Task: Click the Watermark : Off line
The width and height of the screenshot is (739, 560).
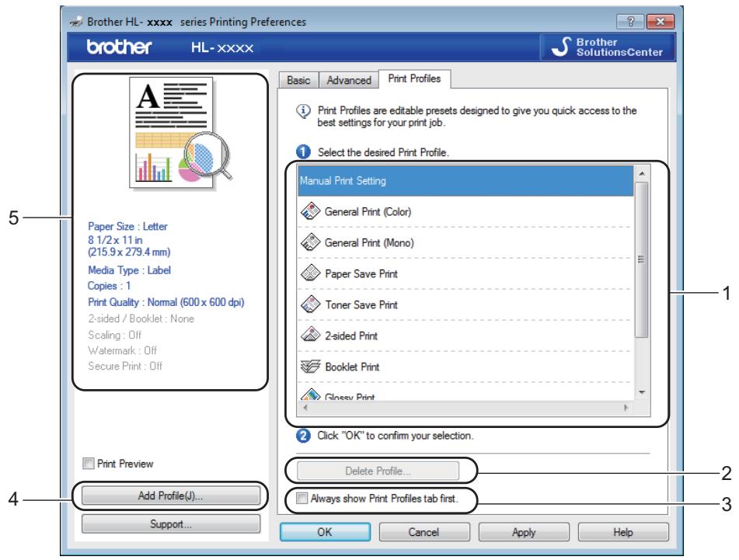Action: (123, 350)
